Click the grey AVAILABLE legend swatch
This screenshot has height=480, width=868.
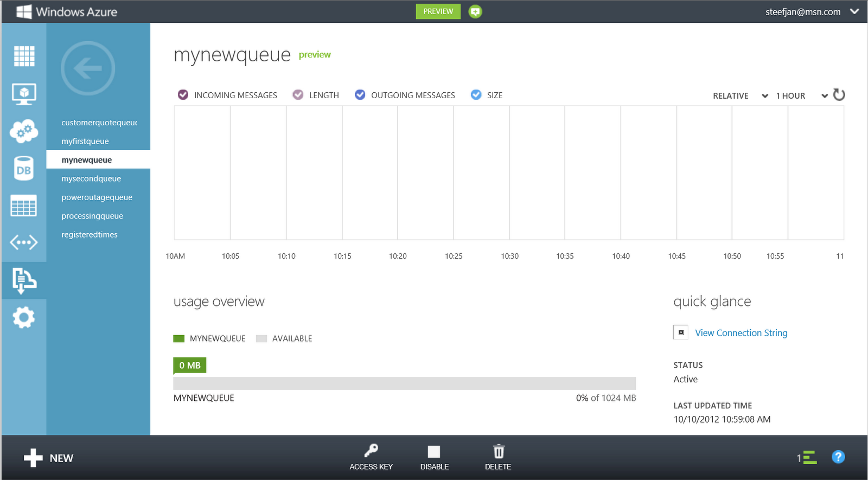261,338
